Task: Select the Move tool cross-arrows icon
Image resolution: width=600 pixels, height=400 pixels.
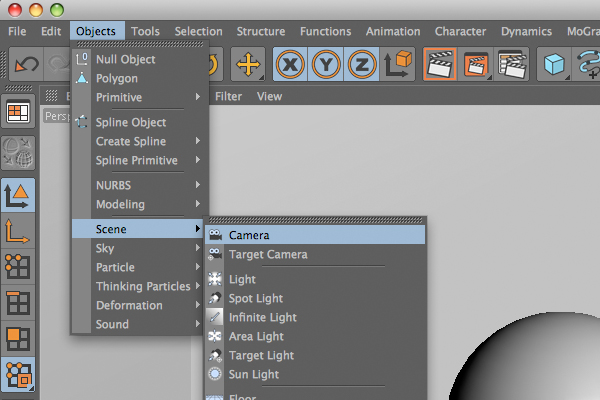Action: point(248,64)
